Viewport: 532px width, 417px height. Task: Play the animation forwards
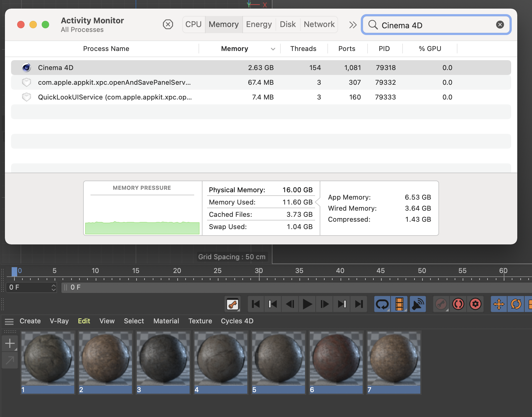click(x=307, y=304)
